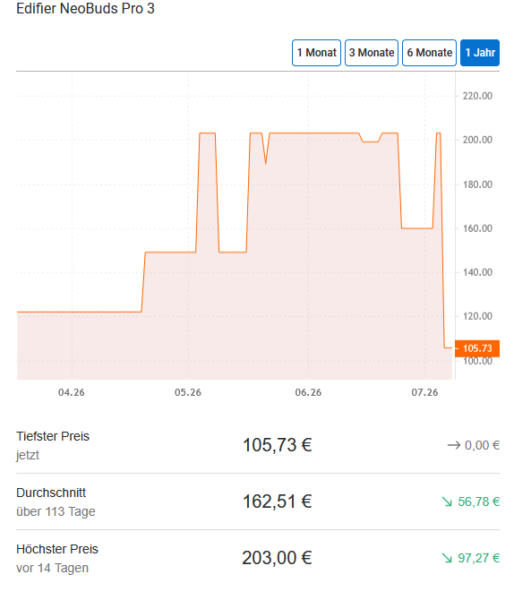Click the Höchster Preis value 203,00 €
Image resolution: width=514 pixels, height=600 pixels.
click(277, 558)
